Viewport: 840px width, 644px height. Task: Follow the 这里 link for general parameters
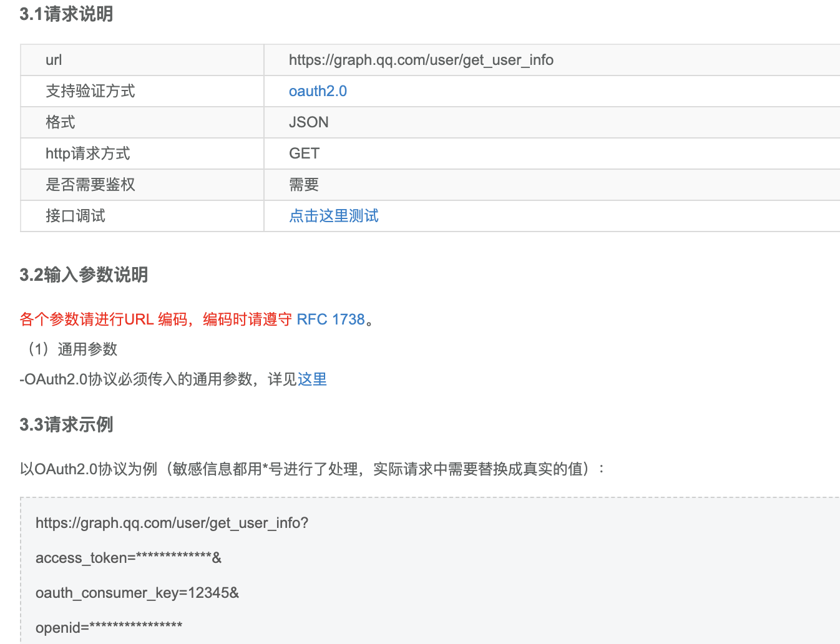pos(313,379)
